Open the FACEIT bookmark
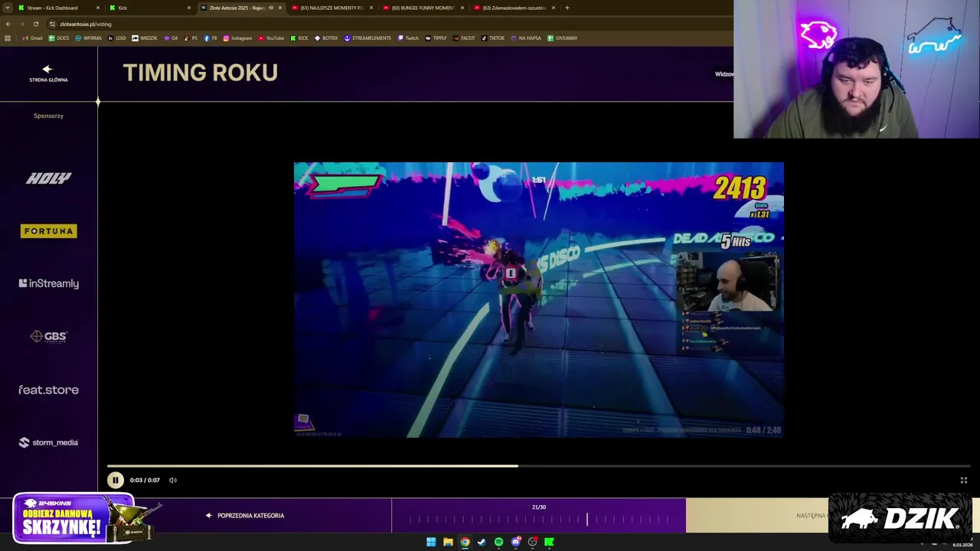Viewport: 980px width, 551px height. 464,38
